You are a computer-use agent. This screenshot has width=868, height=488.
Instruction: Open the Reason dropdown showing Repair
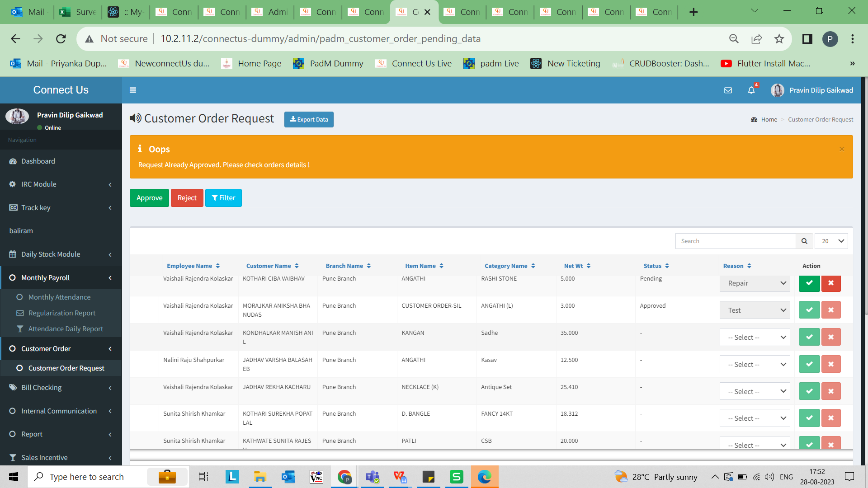click(x=755, y=283)
